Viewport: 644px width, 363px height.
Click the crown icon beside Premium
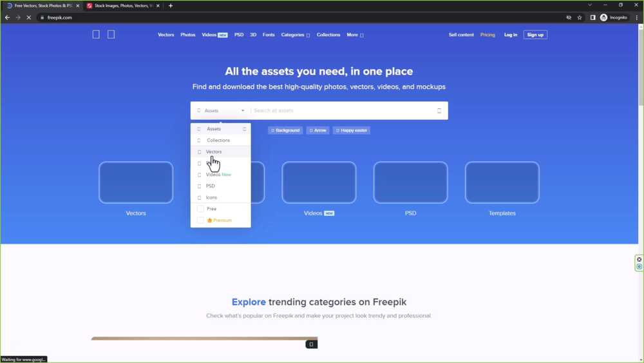pyautogui.click(x=209, y=221)
